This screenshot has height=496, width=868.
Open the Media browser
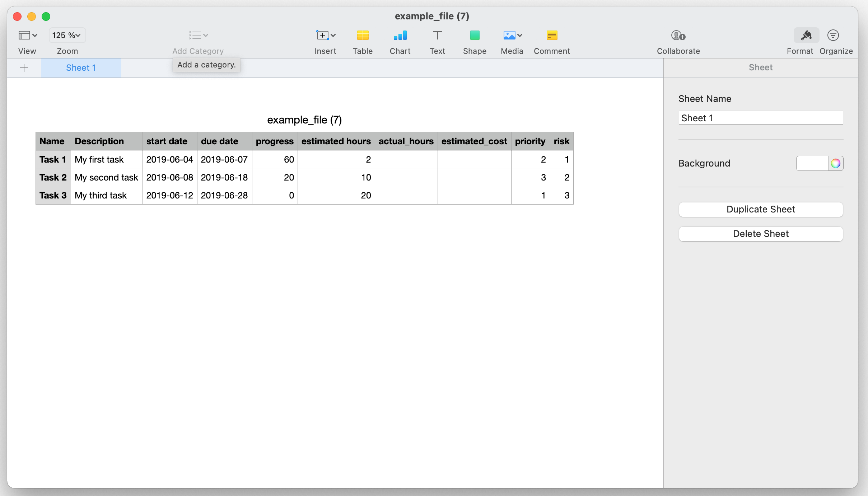(x=509, y=35)
